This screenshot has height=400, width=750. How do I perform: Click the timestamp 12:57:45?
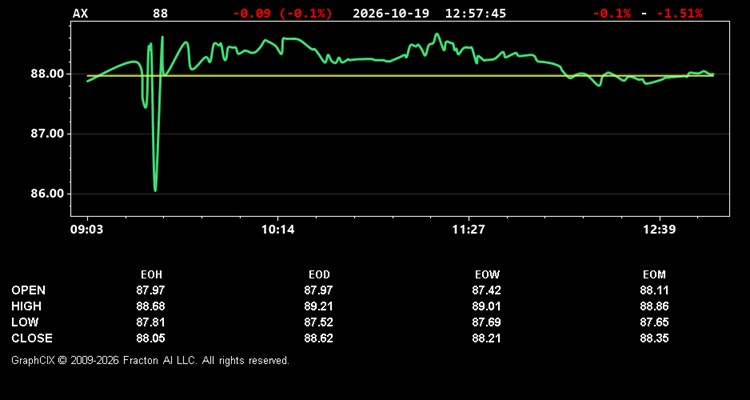(475, 13)
